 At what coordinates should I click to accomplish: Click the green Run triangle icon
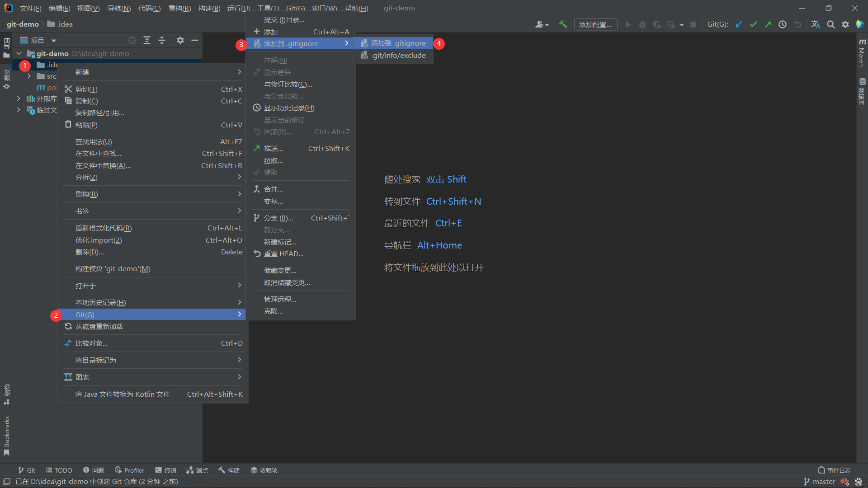[628, 24]
